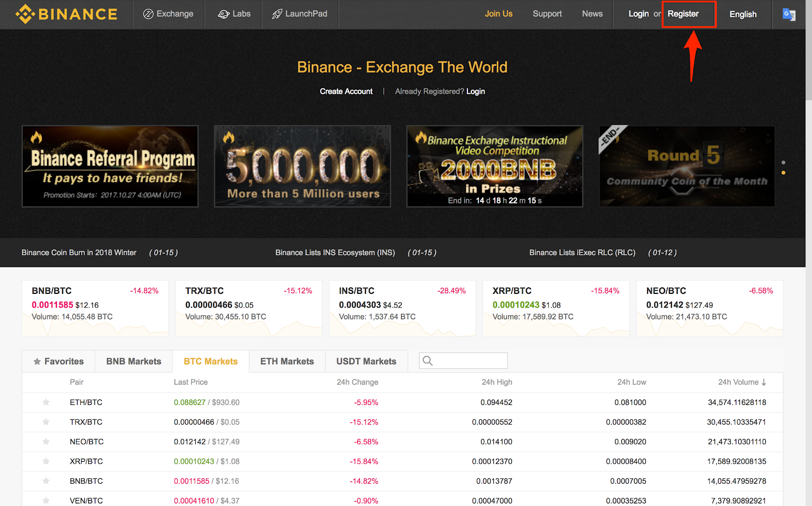Click XRP/BTC pair name in table
Screen dimensions: 812x506
pos(86,461)
